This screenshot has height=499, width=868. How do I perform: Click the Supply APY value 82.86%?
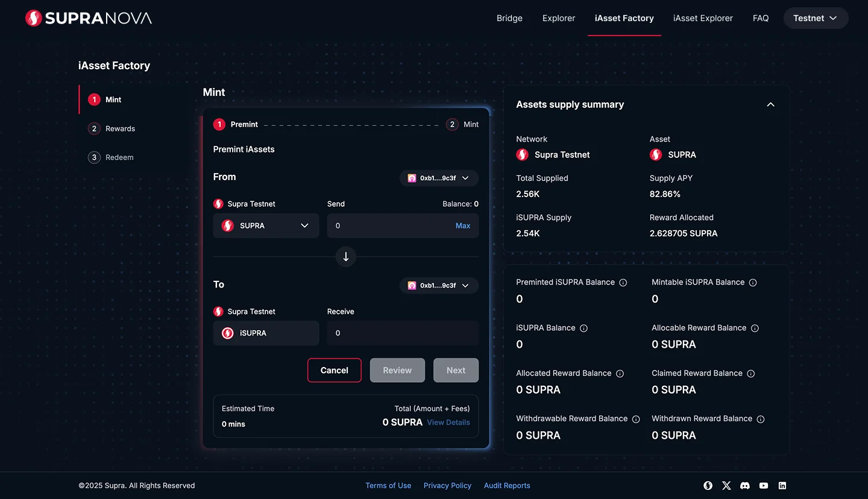click(x=665, y=194)
